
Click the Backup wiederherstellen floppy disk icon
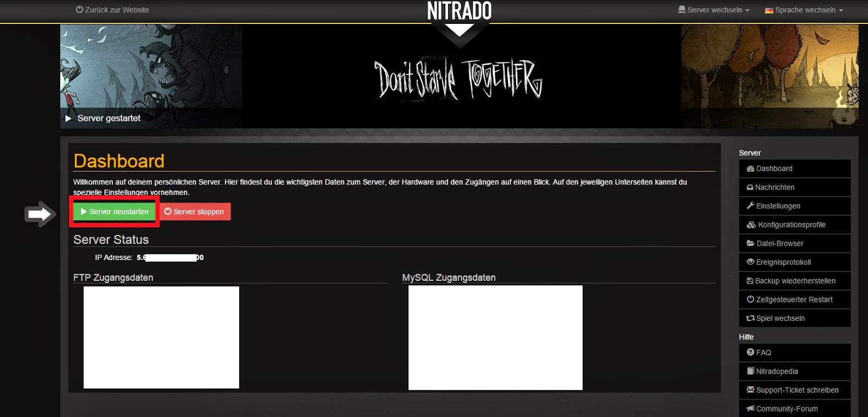coord(750,281)
